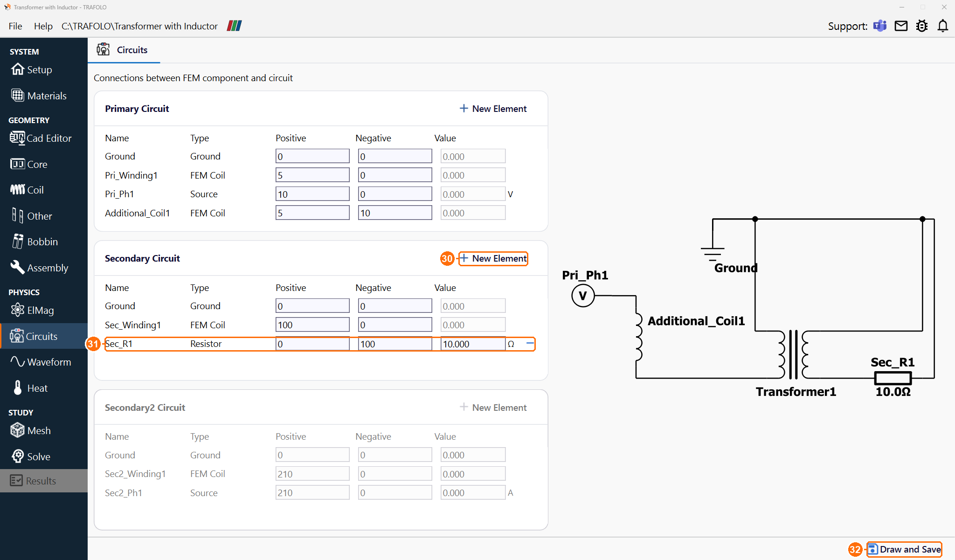
Task: Edit Primary Circuit Ground negative field
Action: click(x=395, y=156)
